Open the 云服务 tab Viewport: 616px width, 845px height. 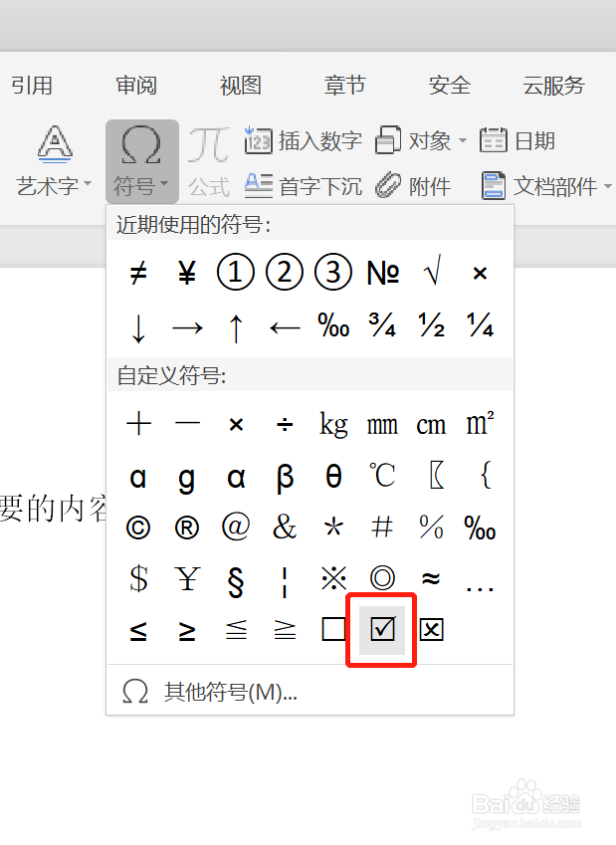pos(553,86)
